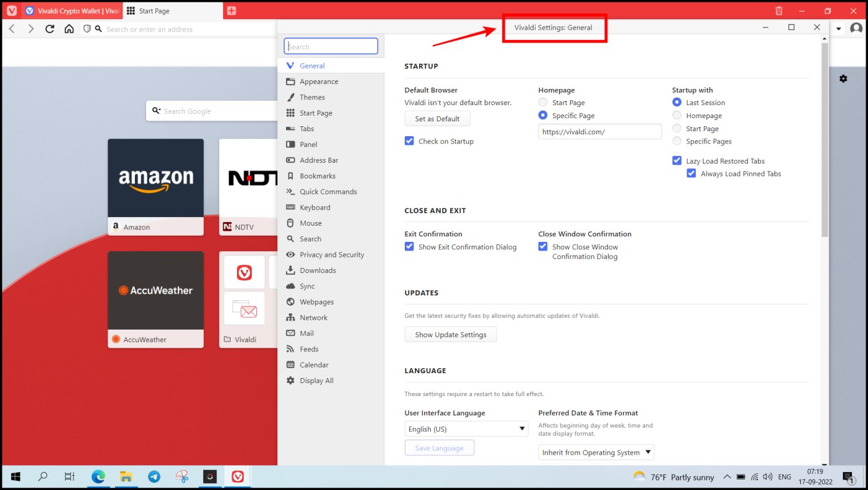868x490 pixels.
Task: Click the Downloads arrow icon in settings
Action: coord(290,270)
